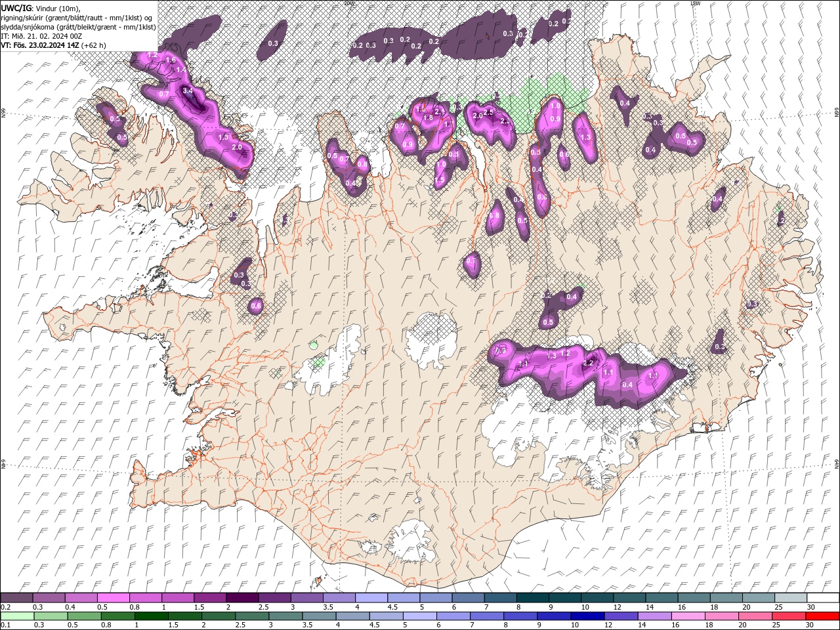The width and height of the screenshot is (840, 630).
Task: Click the '(+62 h)' forecast offset text
Action: click(94, 45)
